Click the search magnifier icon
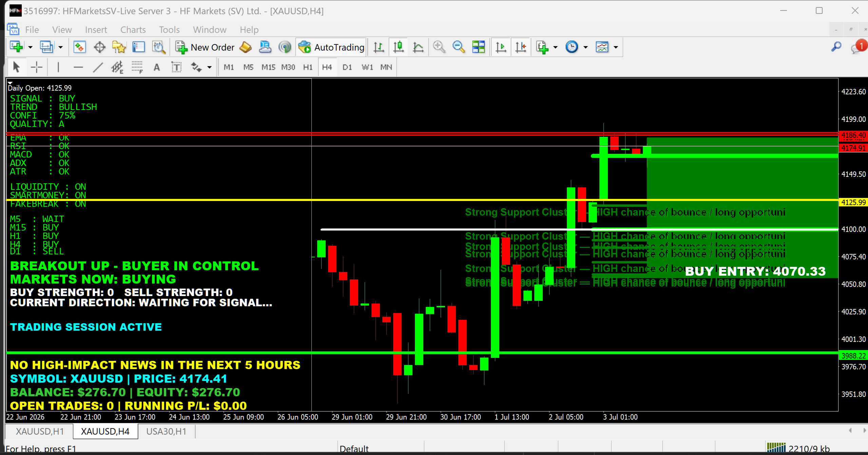 click(836, 47)
